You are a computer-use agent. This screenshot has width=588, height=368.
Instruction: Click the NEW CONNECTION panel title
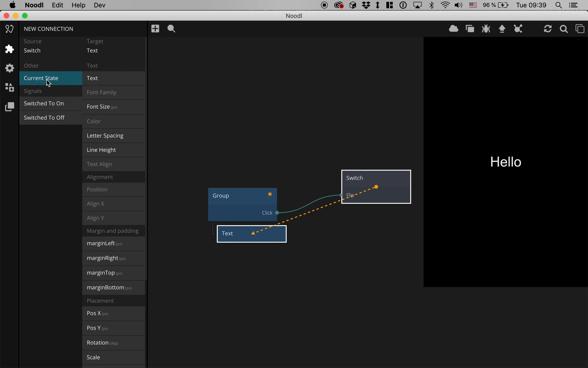pos(49,29)
